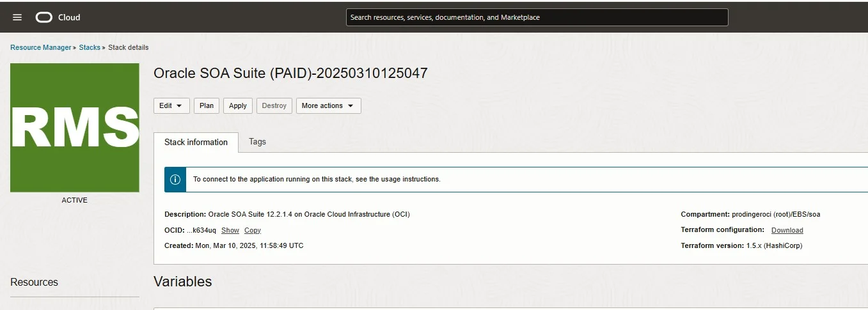Click the Resources heading in sidebar
The width and height of the screenshot is (868, 310).
tap(35, 282)
